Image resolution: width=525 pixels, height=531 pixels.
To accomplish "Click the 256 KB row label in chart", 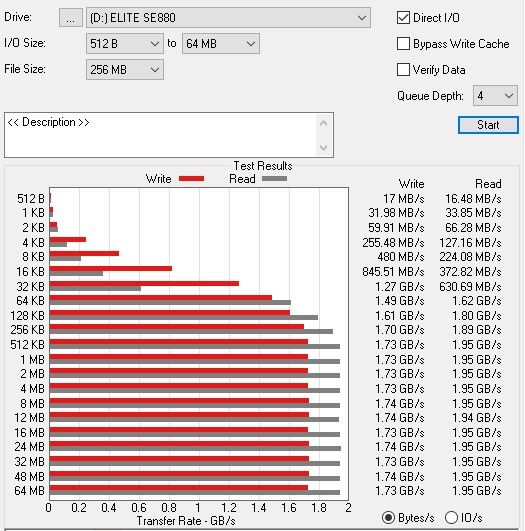I will 27,330.
